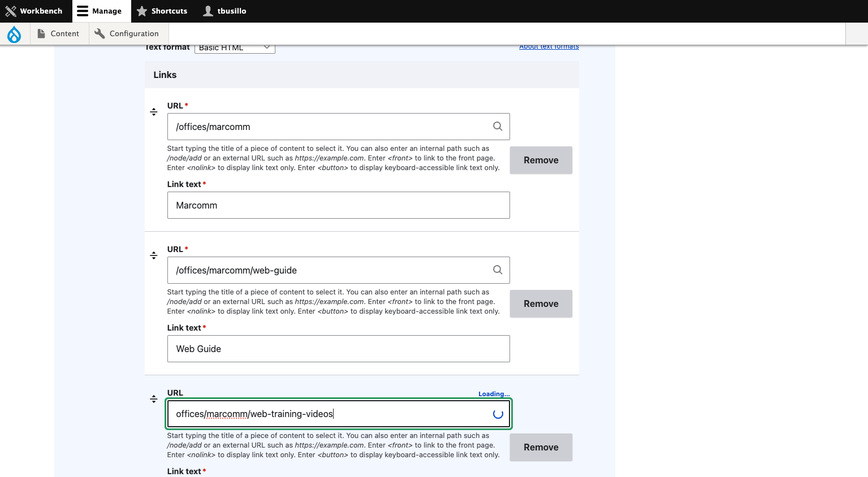868x477 pixels.
Task: Click the loading spinner in the web-training-videos field
Action: pyautogui.click(x=498, y=414)
